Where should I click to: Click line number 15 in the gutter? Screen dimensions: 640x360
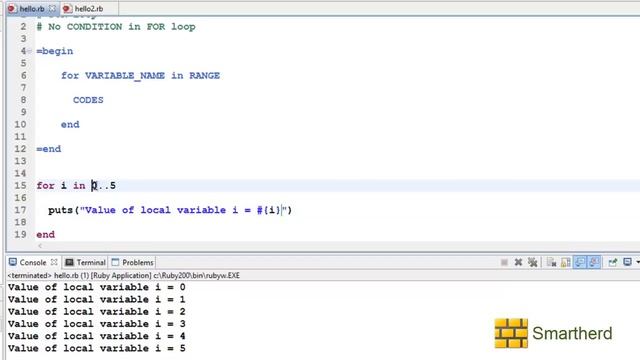(x=20, y=186)
